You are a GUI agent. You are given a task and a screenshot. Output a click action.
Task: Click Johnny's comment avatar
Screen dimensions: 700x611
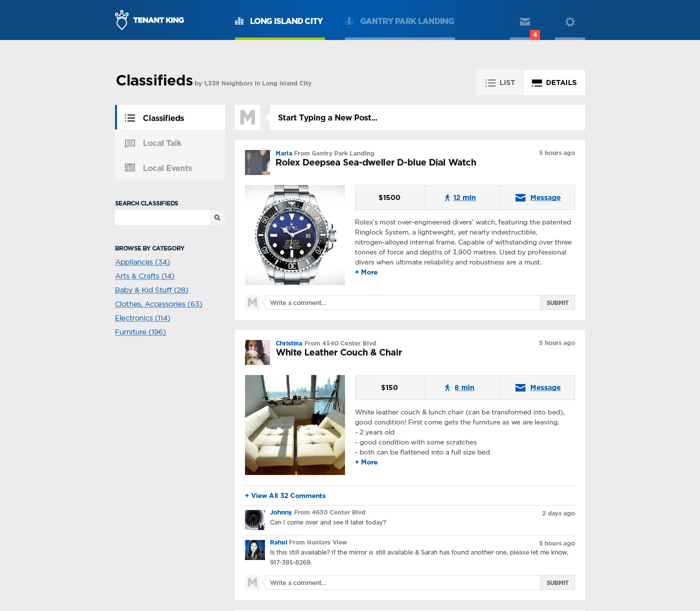coord(255,520)
